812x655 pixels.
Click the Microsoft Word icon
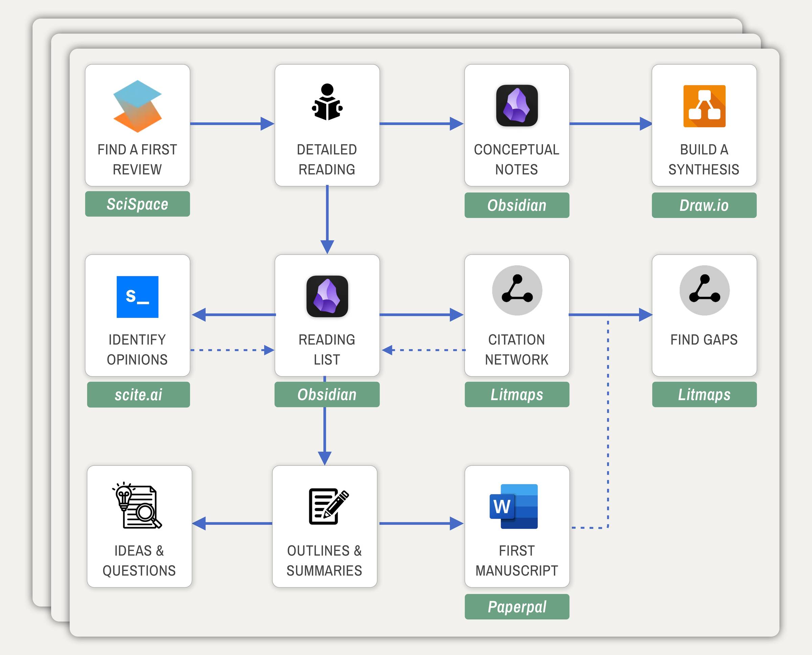click(x=514, y=506)
